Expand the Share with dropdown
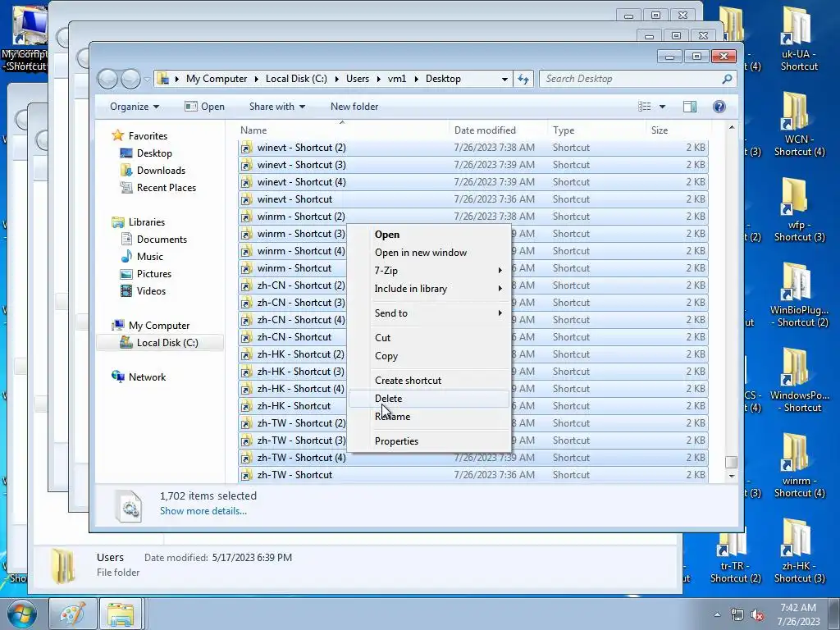This screenshot has width=840, height=630. pos(277,107)
